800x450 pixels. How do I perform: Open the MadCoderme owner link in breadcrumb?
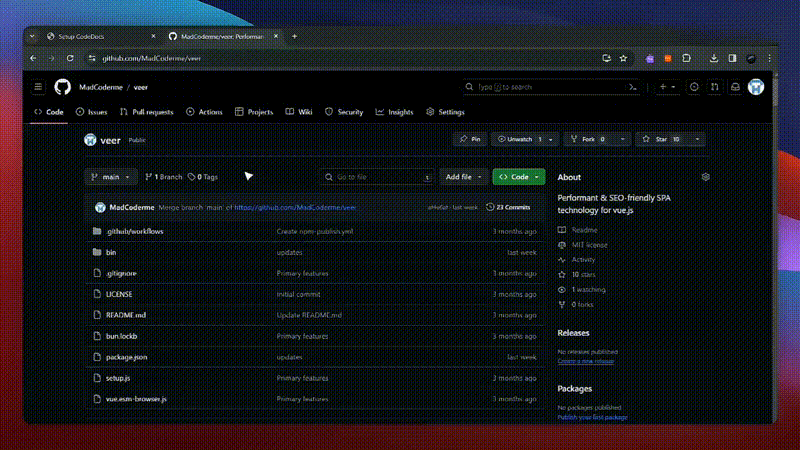tap(101, 87)
